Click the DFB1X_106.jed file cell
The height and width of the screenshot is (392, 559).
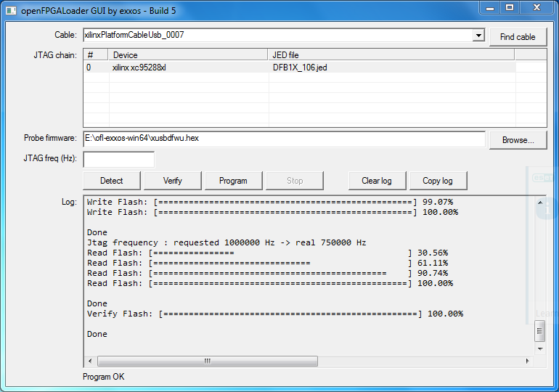pos(392,68)
